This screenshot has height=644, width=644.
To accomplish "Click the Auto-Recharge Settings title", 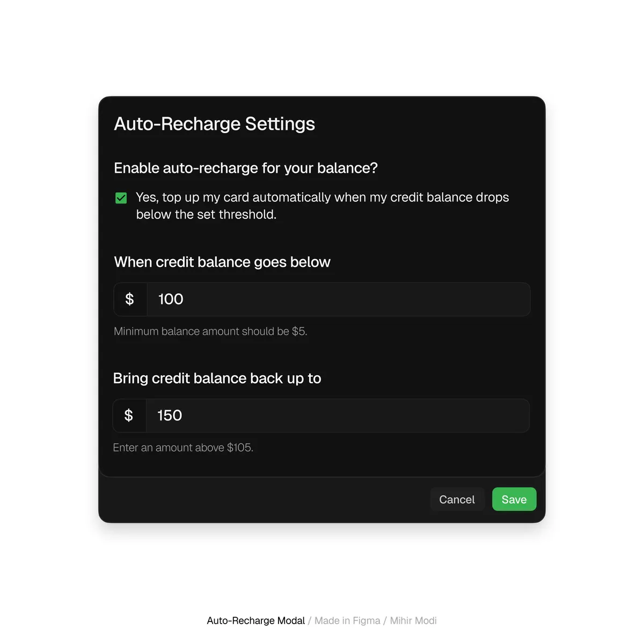I will click(215, 124).
